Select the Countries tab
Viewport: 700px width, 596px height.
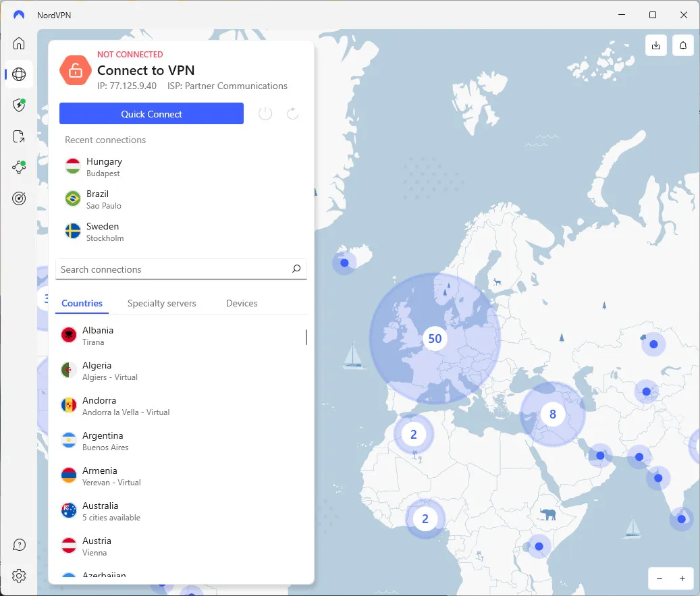(82, 303)
